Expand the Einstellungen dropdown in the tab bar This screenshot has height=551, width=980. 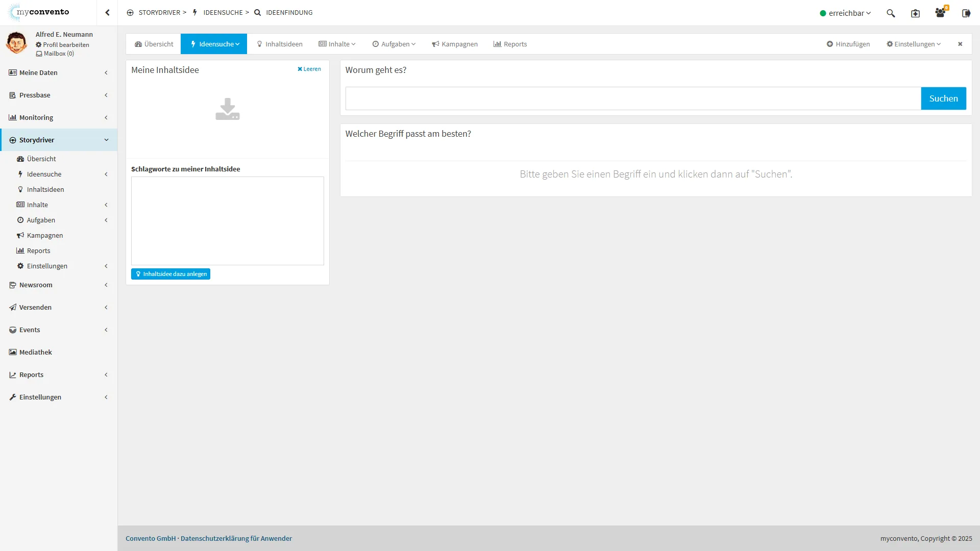pyautogui.click(x=914, y=44)
